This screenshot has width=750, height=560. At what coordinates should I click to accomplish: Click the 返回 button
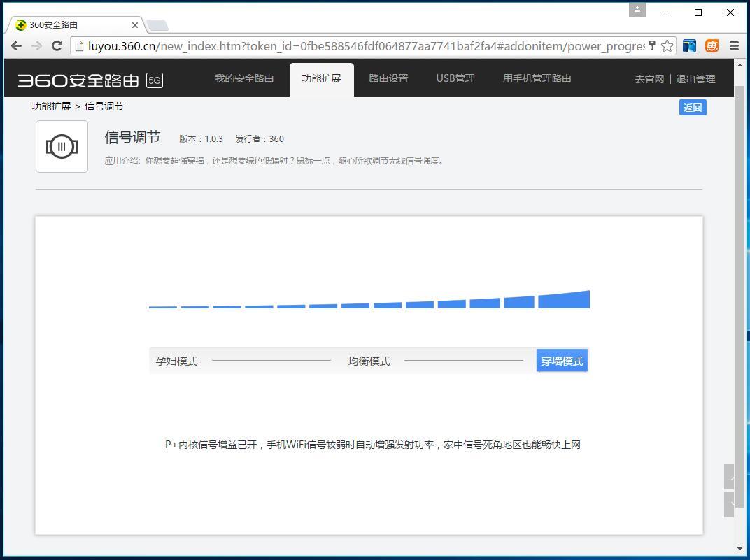(x=692, y=107)
